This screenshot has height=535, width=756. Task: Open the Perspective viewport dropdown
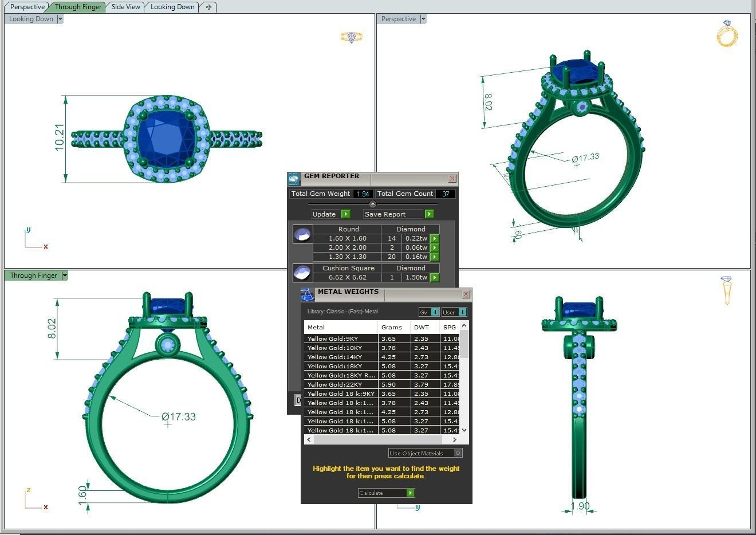tap(422, 18)
